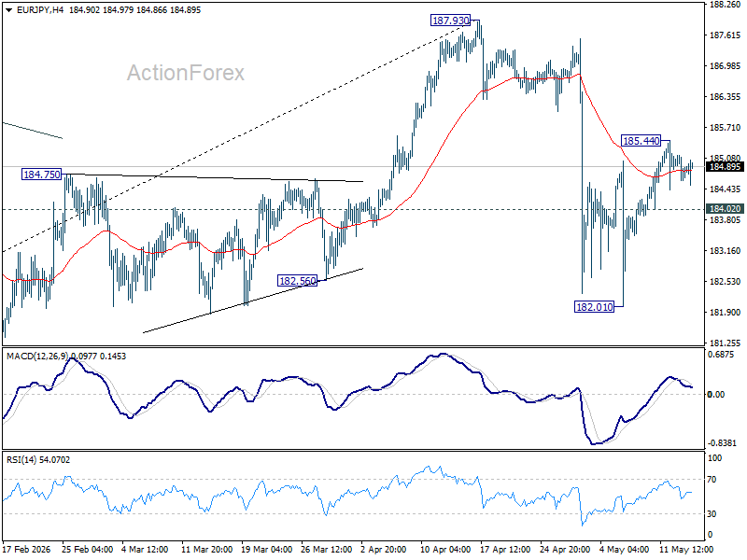Click the ActionForex watermark
The height and width of the screenshot is (560, 747).
tap(186, 73)
